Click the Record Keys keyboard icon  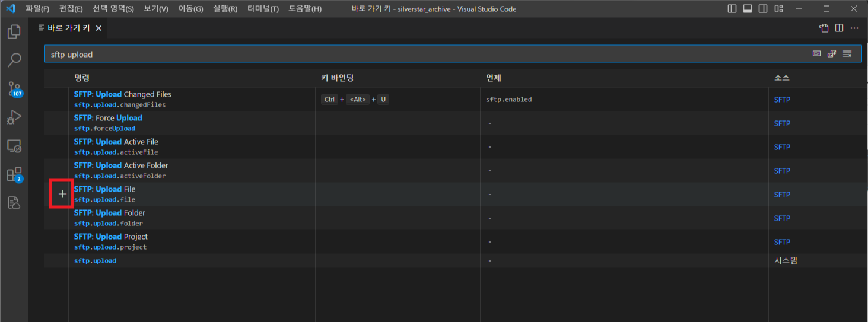(x=816, y=54)
